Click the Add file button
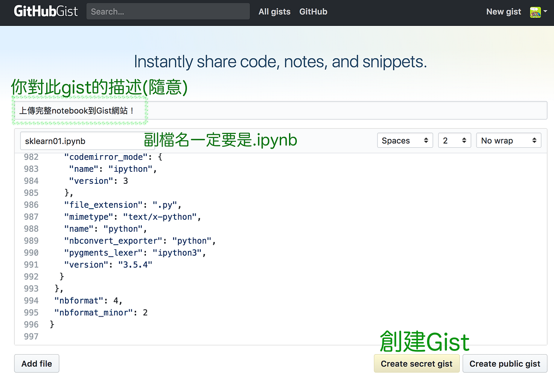Viewport: 554px width, 392px height. pyautogui.click(x=36, y=363)
